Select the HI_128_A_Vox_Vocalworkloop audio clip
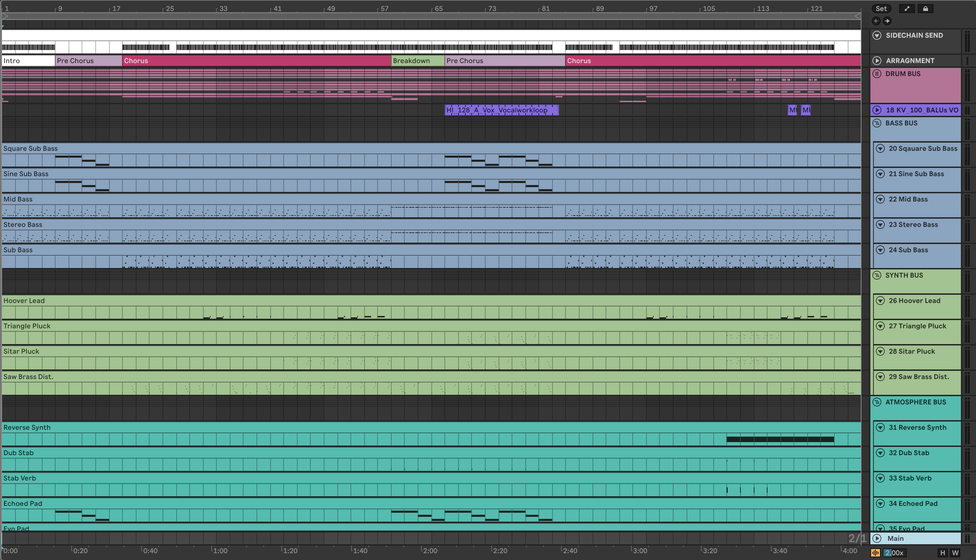Image resolution: width=976 pixels, height=560 pixels. pyautogui.click(x=501, y=110)
